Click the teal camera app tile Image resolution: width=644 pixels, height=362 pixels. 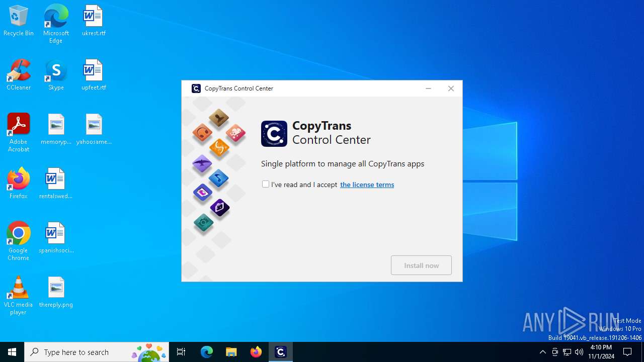[x=203, y=223]
